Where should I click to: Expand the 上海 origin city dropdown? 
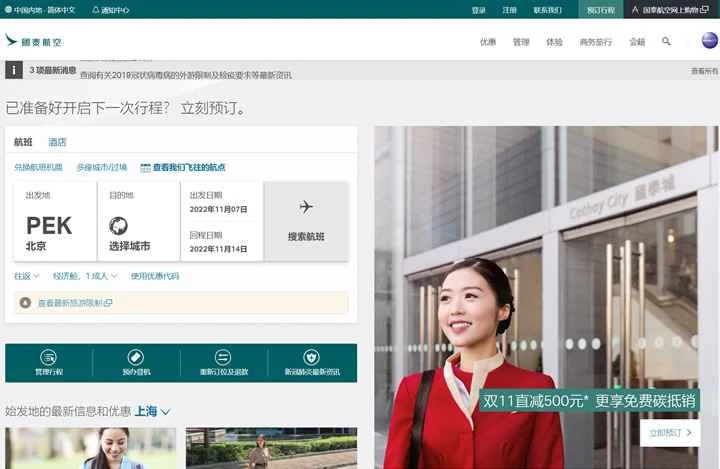(152, 411)
